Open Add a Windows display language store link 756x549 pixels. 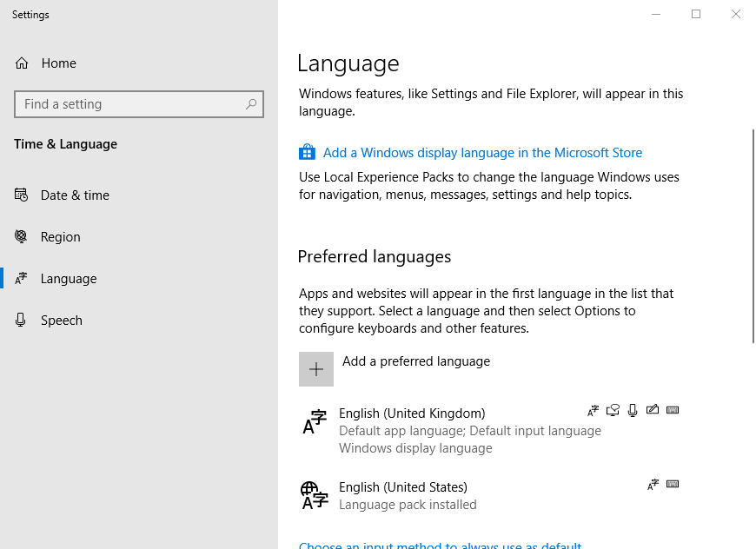(x=482, y=153)
